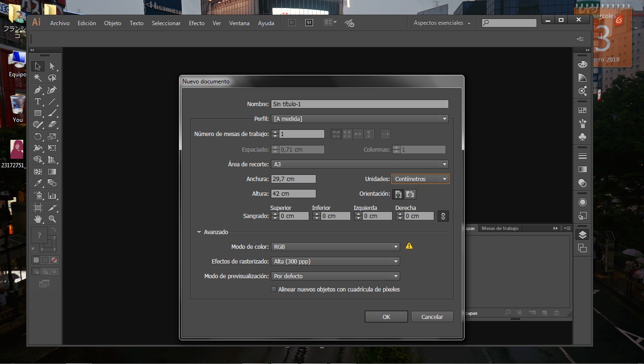Select the Column Graph tool
Screen dimensions: 644x364
(x=52, y=195)
